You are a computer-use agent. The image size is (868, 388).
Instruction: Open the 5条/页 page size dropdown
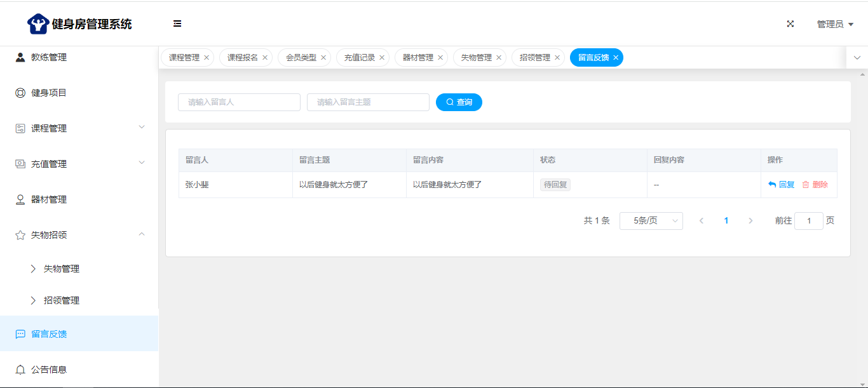[651, 221]
